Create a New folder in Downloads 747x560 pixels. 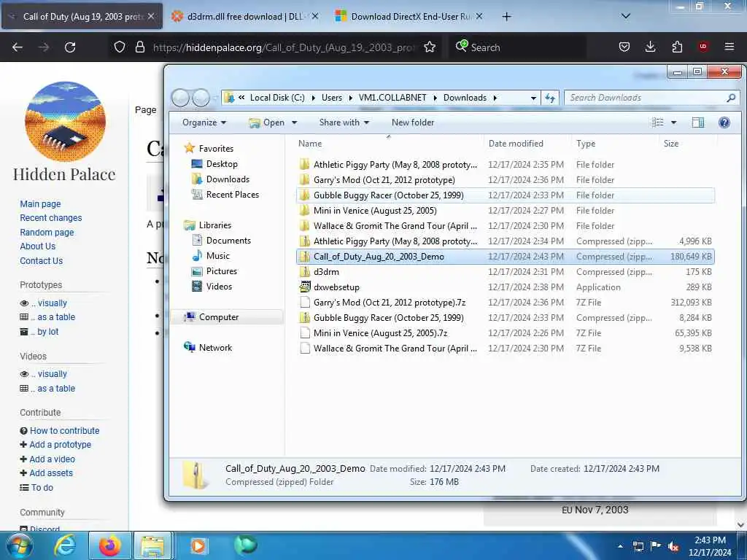[x=413, y=122]
